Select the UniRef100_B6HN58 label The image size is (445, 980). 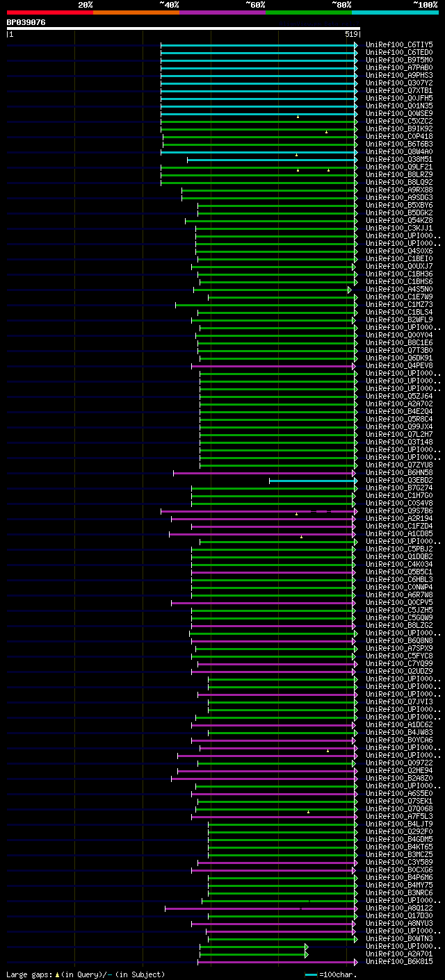(400, 472)
